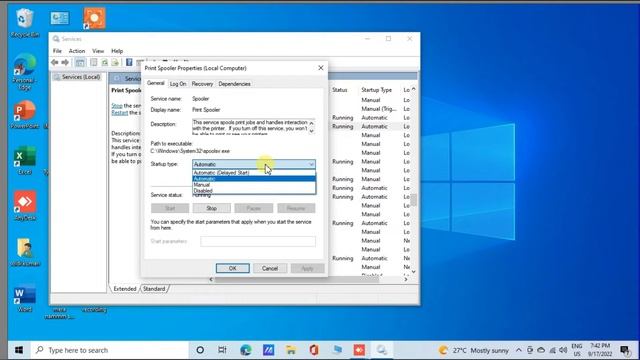Click the Windows Start button
The width and height of the screenshot is (640, 360).
(19, 350)
